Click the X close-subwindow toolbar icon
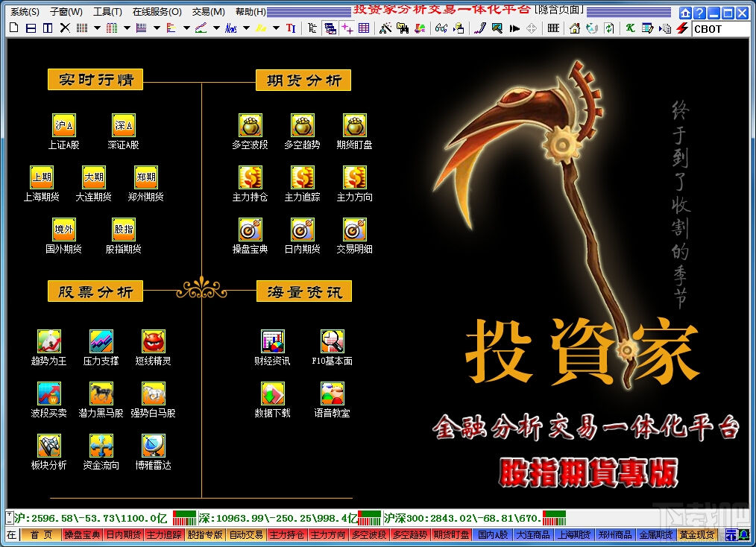The height and width of the screenshot is (547, 756). pos(65,28)
